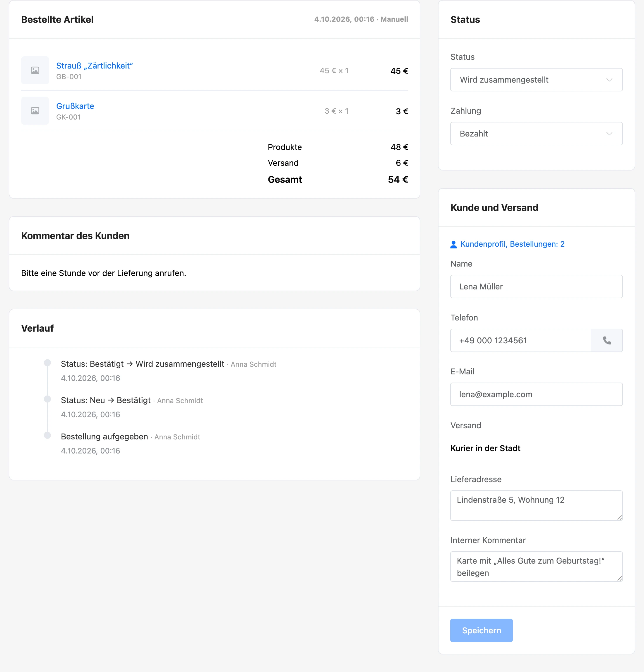Screen dimensions: 644x672
Task: Click the '45 € × 1' quantity text
Action: coord(334,71)
